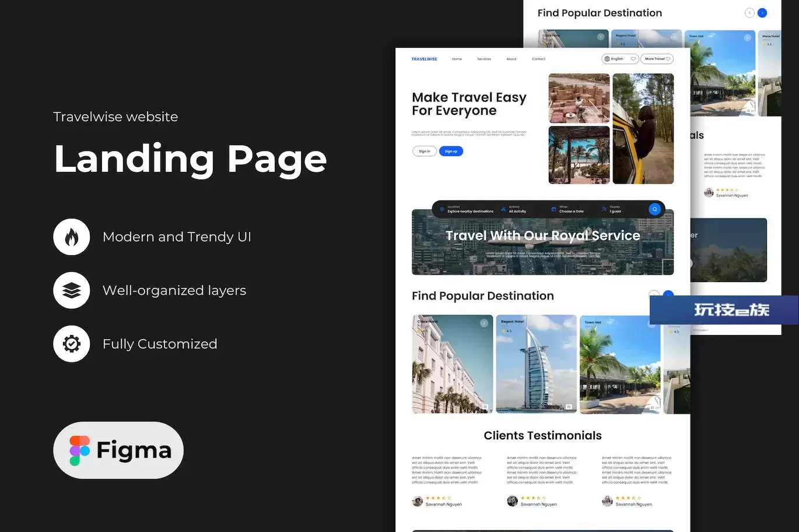Click the Make Travel Easy For Everyone headline
Viewport: 799px width, 532px height.
(469, 104)
